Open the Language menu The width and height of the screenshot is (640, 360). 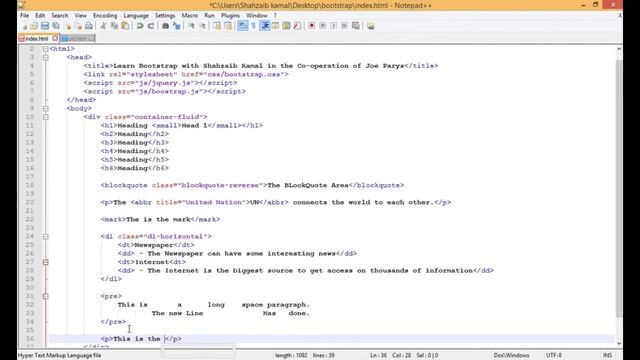(136, 16)
